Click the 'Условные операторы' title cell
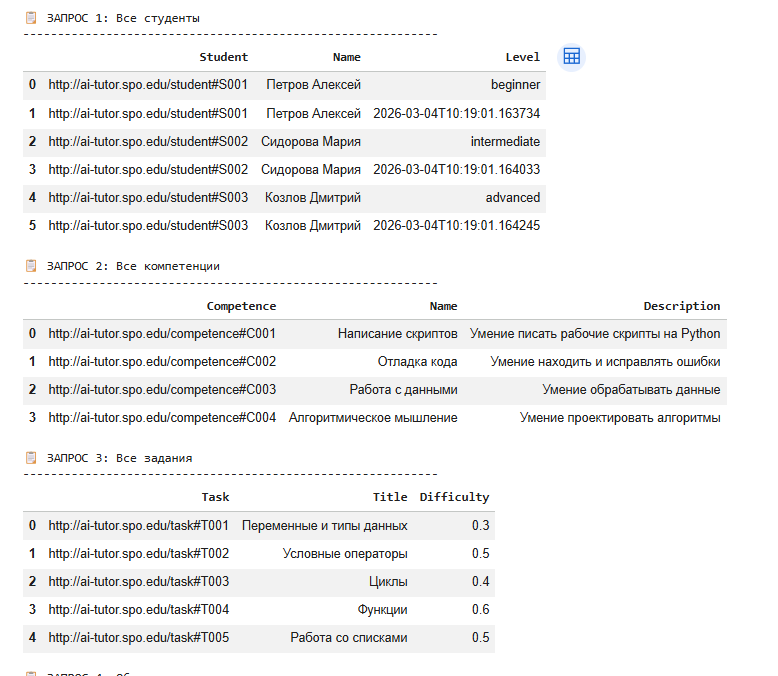 (345, 554)
